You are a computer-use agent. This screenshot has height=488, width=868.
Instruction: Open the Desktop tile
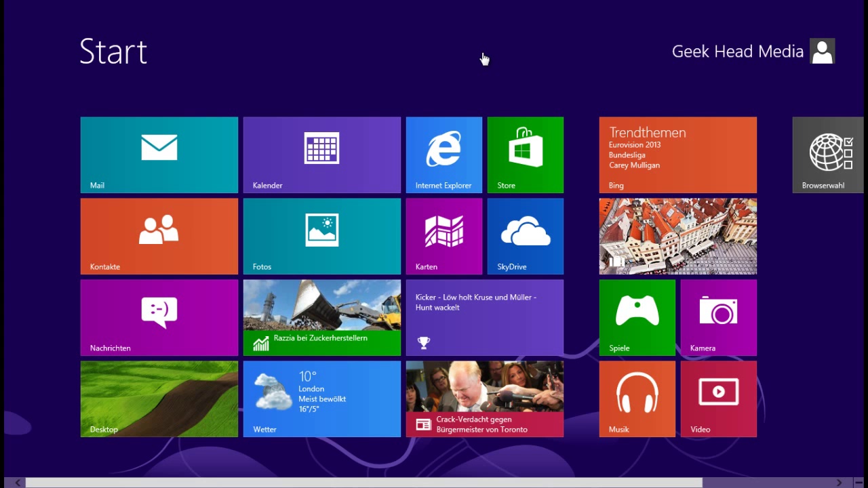[159, 399]
